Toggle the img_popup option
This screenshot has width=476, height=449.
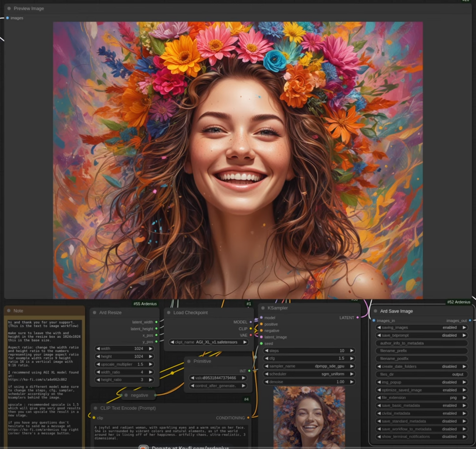422,382
